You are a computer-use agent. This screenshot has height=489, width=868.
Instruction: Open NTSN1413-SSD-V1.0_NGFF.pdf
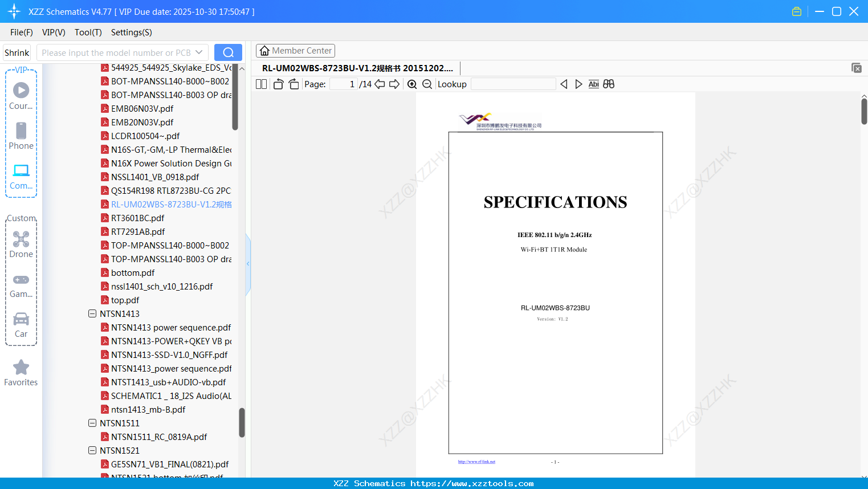pos(169,354)
